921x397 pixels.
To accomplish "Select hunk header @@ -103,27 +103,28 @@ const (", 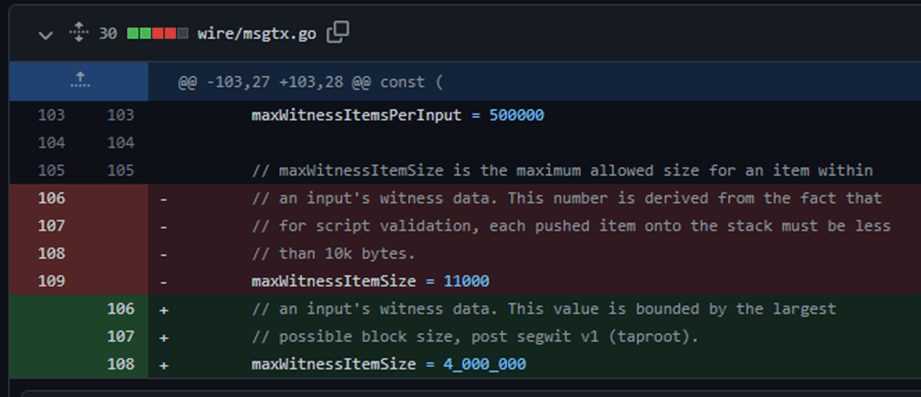I will (310, 82).
